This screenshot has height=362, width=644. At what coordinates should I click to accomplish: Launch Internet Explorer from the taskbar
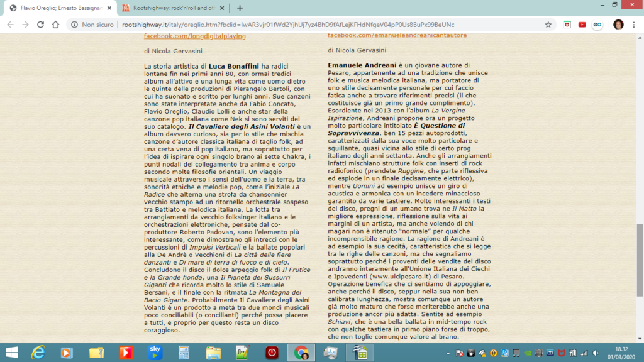38,353
